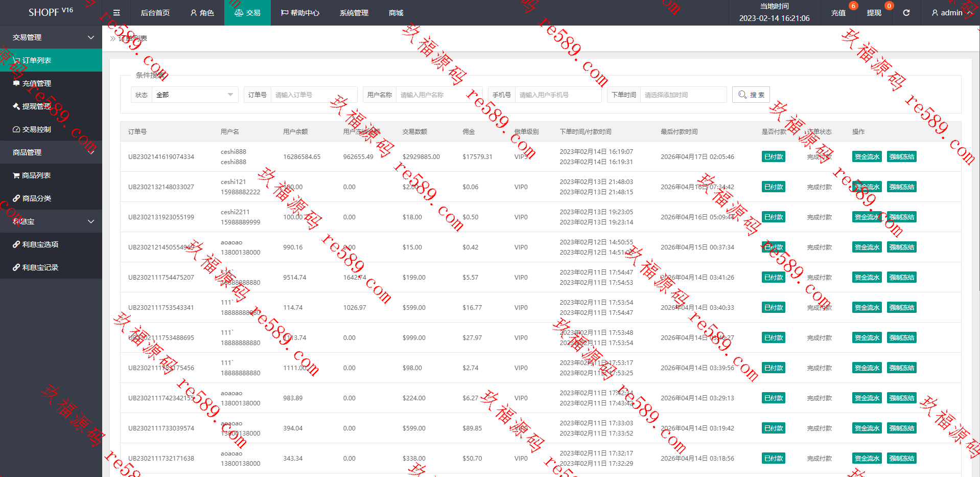Click the magnifier icon in search button
This screenshot has width=980, height=477.
(x=742, y=95)
